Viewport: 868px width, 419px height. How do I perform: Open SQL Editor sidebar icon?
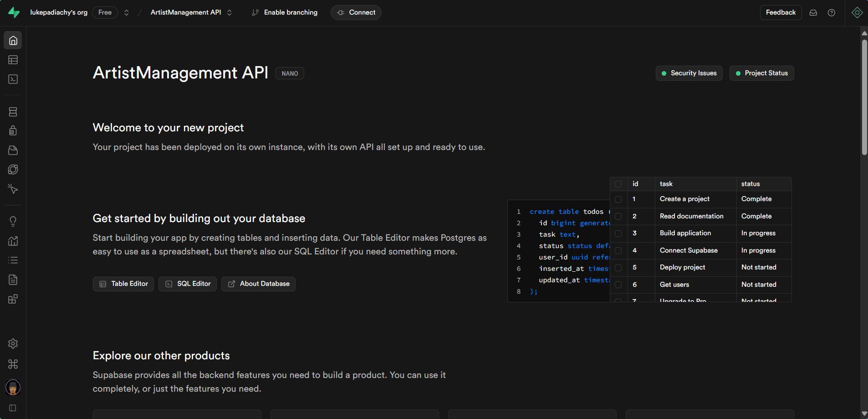click(x=13, y=79)
